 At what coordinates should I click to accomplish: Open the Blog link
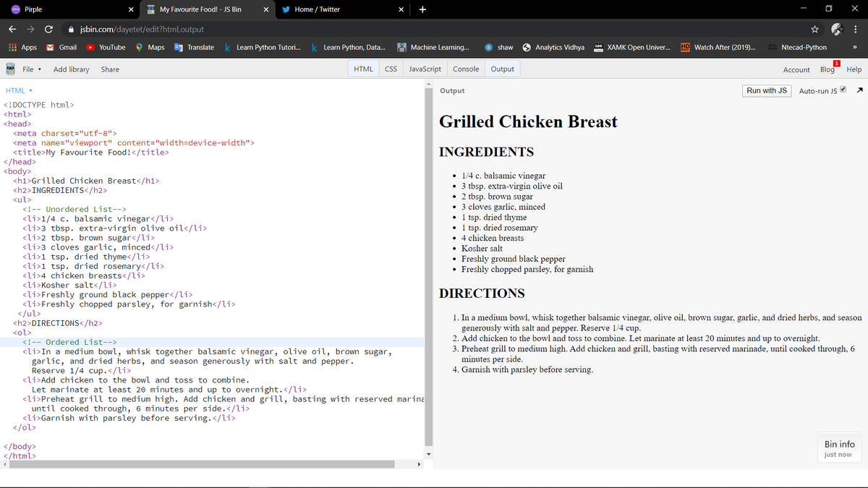point(827,69)
